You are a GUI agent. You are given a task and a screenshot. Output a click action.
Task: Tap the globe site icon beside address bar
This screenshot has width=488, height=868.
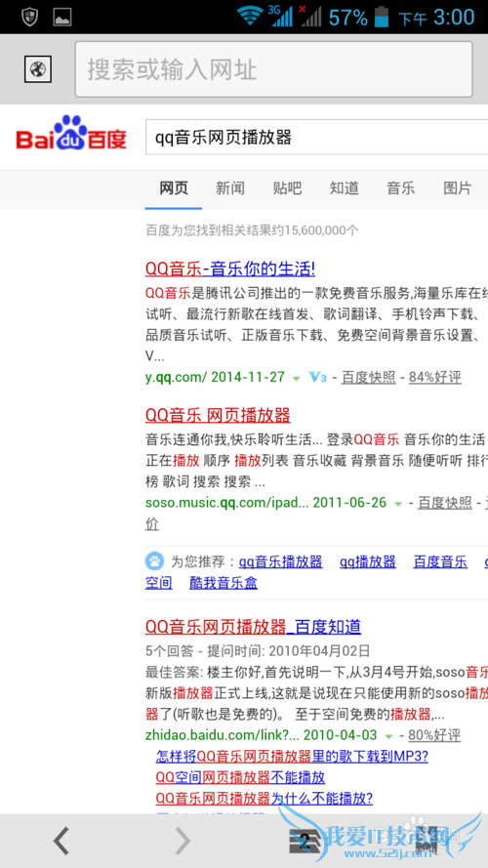38,69
